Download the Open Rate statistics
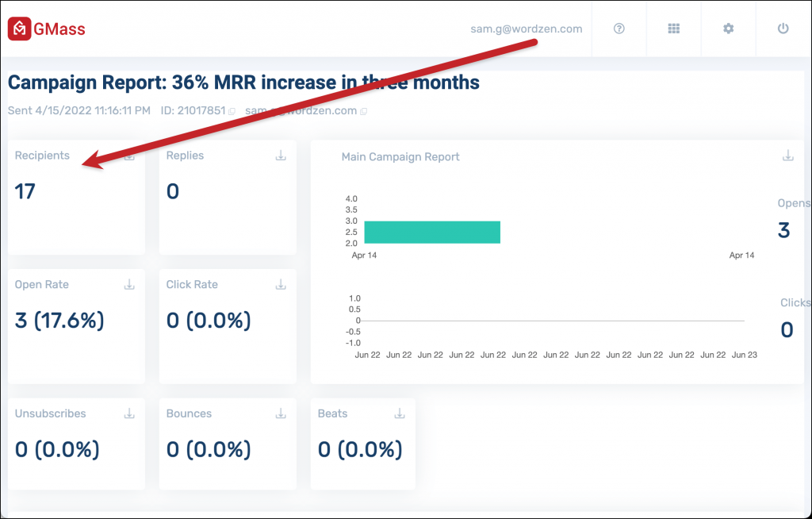The image size is (812, 519). pos(128,284)
